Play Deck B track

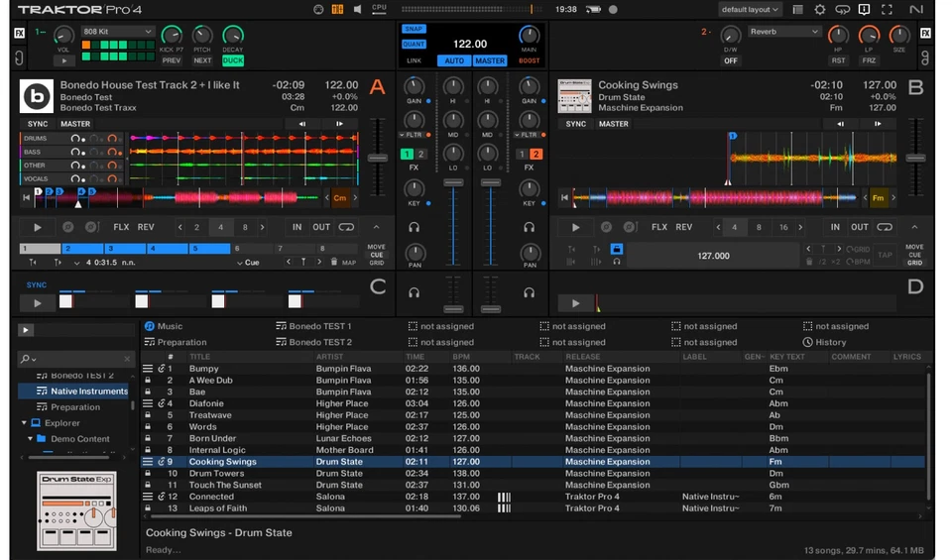[575, 228]
